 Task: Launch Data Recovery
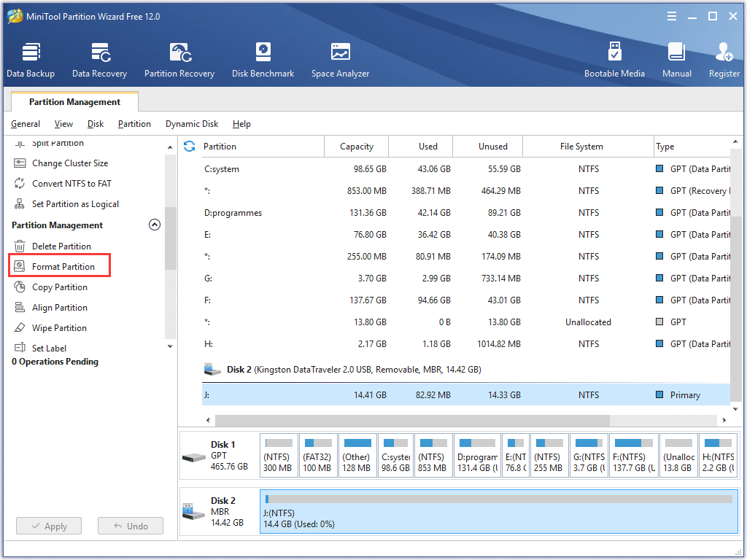[99, 60]
